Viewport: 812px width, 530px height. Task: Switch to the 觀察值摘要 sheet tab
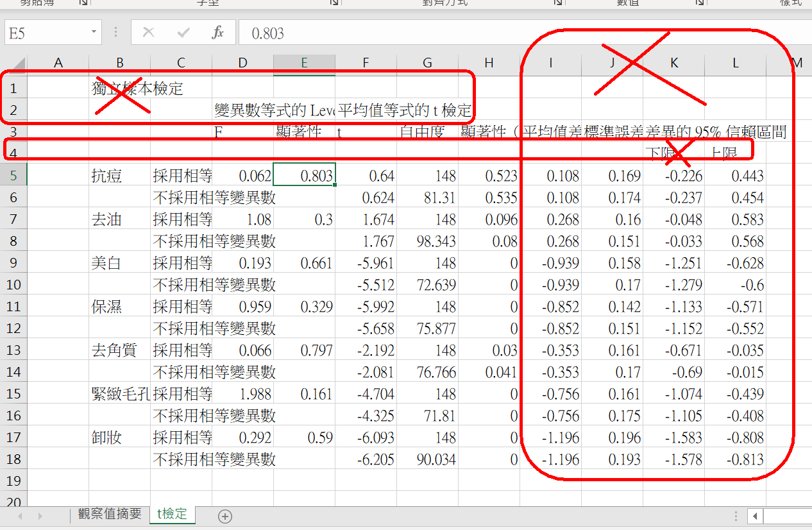point(109,514)
